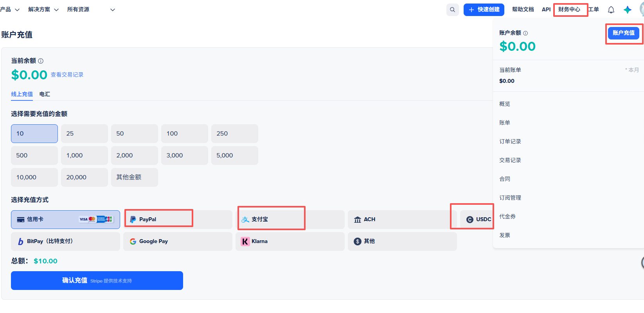Select 信用卡 credit card option
This screenshot has height=313, width=644.
pos(65,219)
